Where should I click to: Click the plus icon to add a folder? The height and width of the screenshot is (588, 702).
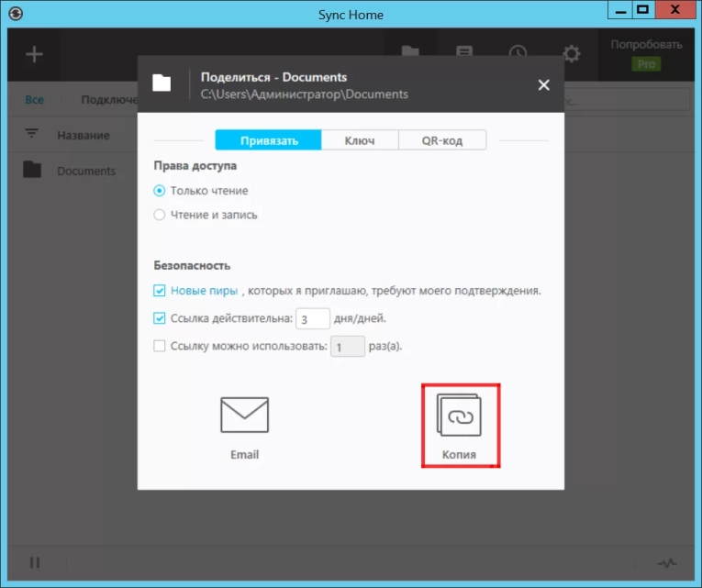tap(34, 54)
